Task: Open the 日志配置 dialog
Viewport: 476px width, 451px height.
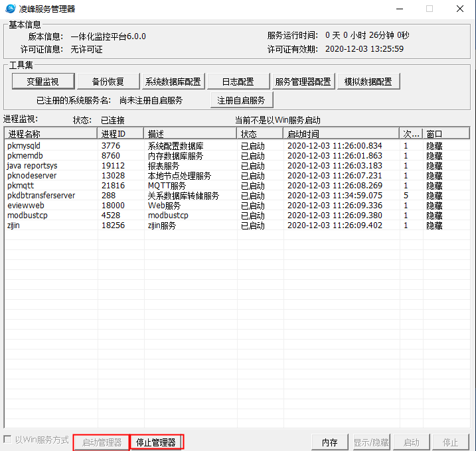Action: [x=238, y=82]
